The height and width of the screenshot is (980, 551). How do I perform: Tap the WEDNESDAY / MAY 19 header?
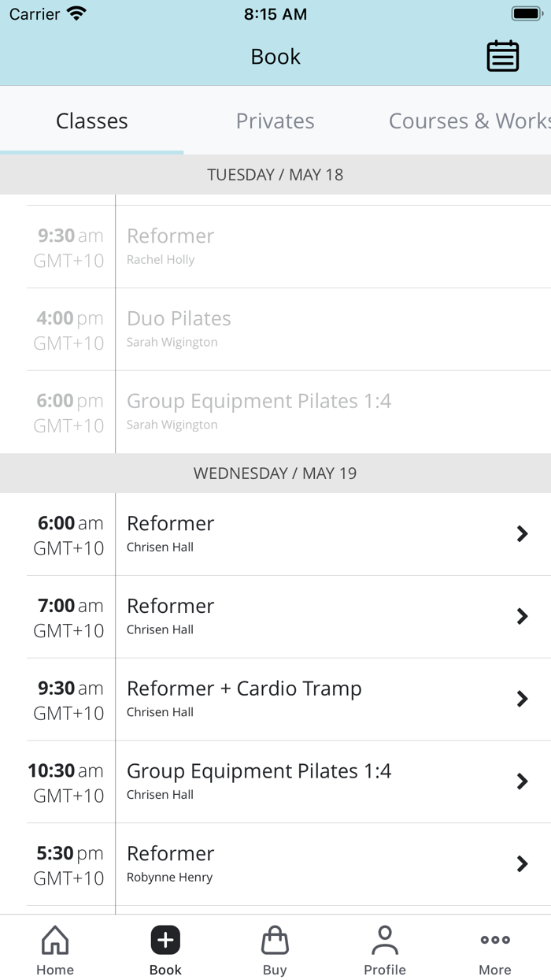coord(275,473)
